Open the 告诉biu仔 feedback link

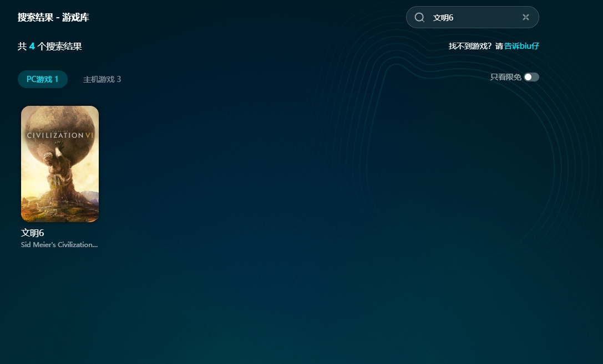(521, 46)
